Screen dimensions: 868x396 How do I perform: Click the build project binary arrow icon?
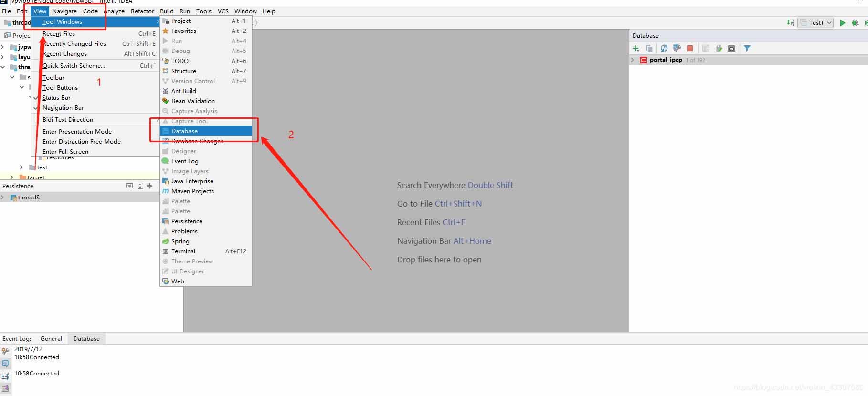(x=790, y=22)
